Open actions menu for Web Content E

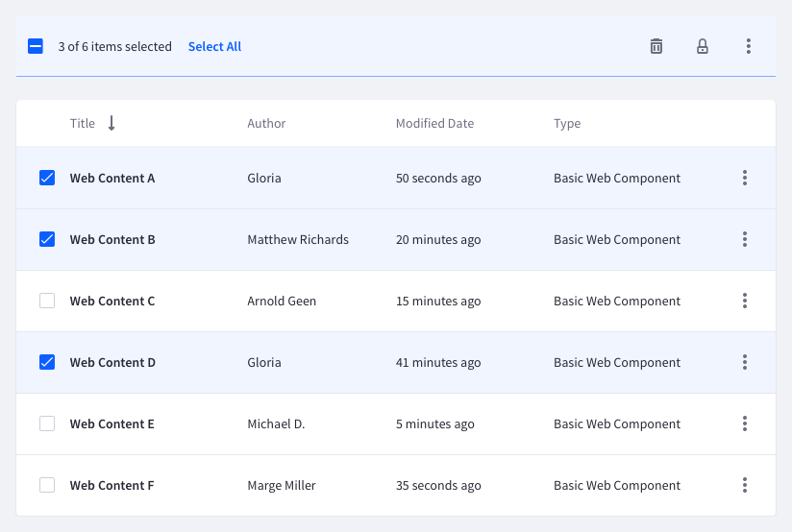pyautogui.click(x=745, y=423)
